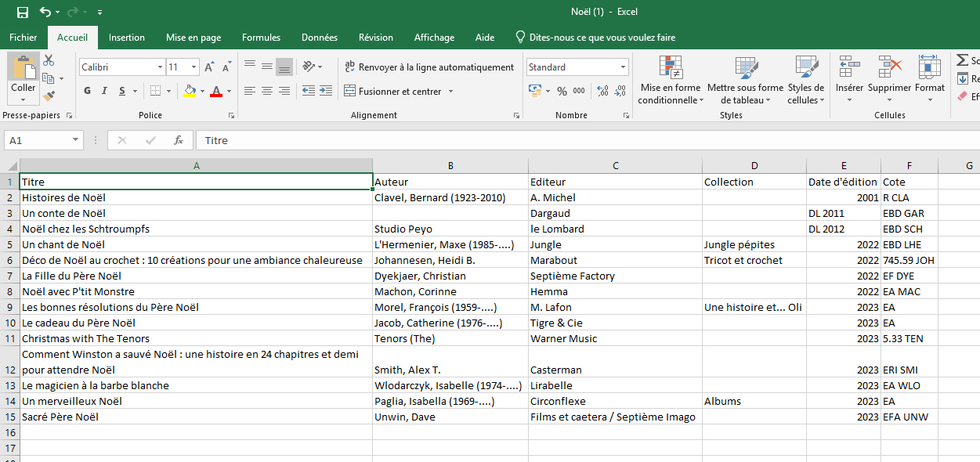Viewport: 980px width, 462px height.
Task: Open the Calibri font name dropdown
Action: (x=160, y=67)
